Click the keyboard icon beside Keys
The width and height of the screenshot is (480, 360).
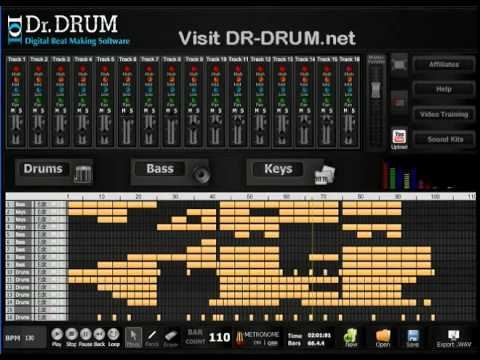[325, 174]
